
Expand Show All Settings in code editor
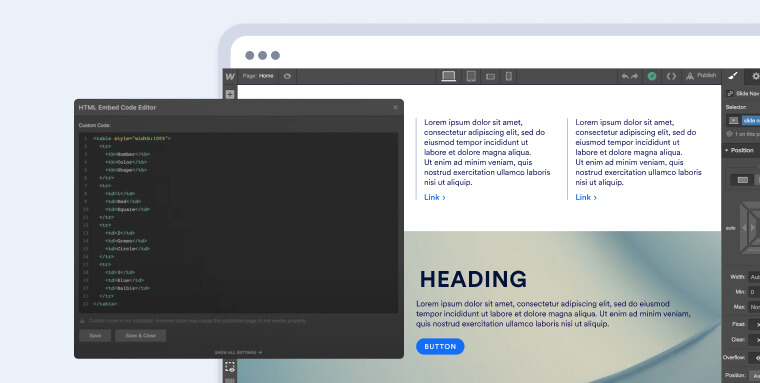click(x=238, y=352)
